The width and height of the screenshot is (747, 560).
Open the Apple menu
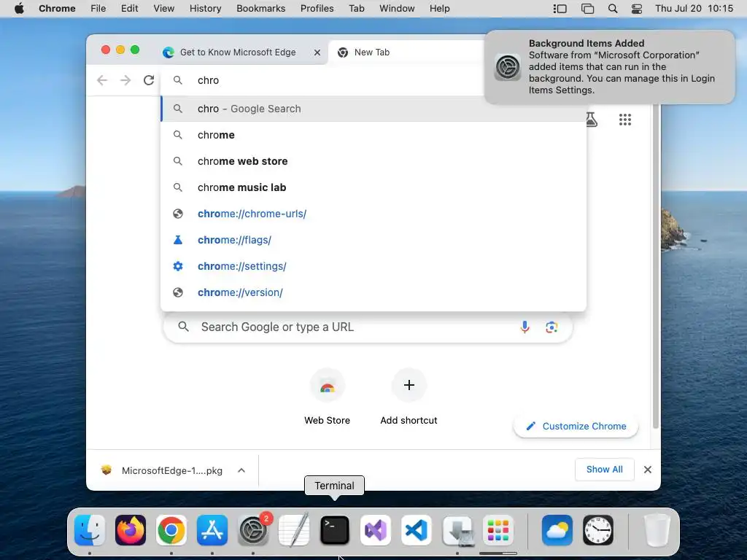(x=19, y=9)
